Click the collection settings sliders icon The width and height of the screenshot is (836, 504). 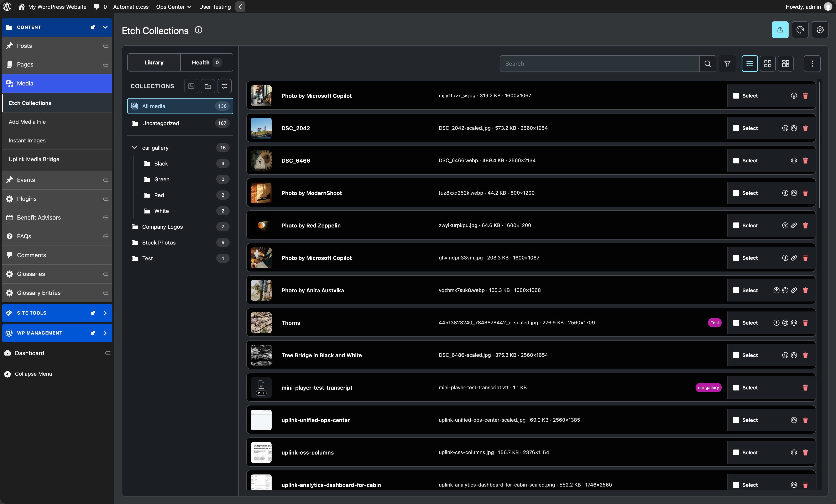pos(225,86)
